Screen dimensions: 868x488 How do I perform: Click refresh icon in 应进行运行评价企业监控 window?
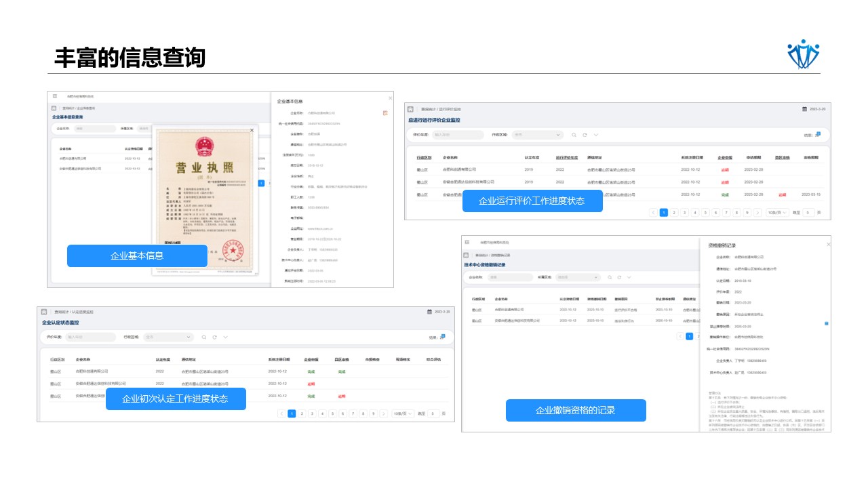pos(585,135)
